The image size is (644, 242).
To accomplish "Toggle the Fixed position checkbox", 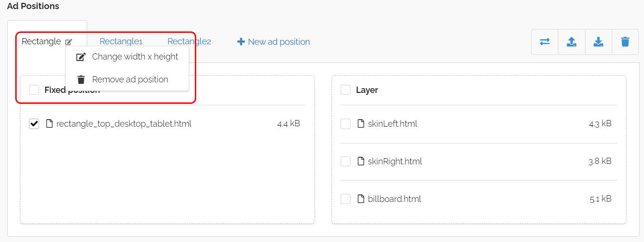I will pyautogui.click(x=34, y=90).
